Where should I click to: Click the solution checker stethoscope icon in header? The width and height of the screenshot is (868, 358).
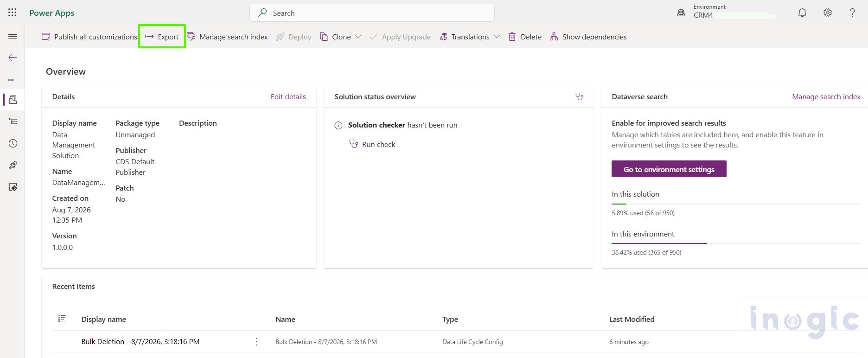pyautogui.click(x=579, y=96)
